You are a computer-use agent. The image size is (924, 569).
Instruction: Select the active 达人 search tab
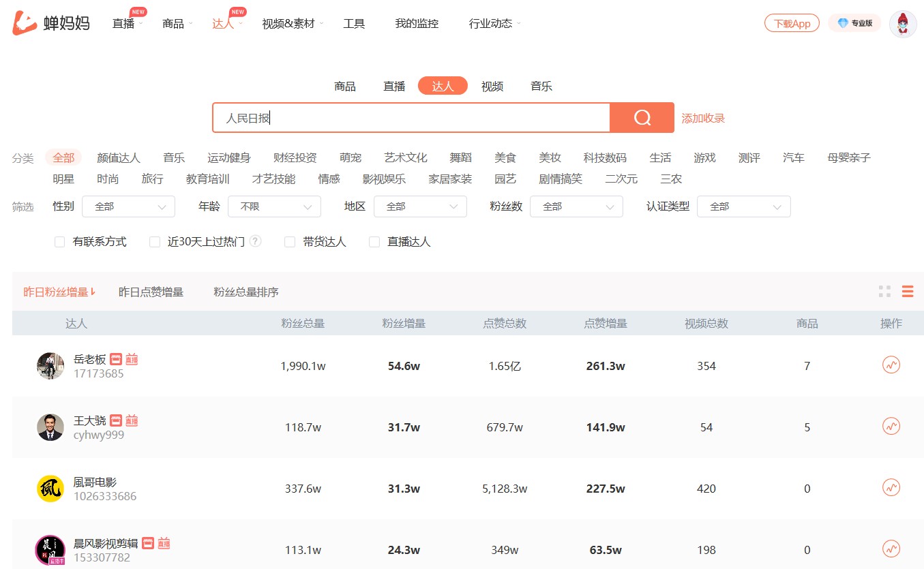[x=443, y=86]
